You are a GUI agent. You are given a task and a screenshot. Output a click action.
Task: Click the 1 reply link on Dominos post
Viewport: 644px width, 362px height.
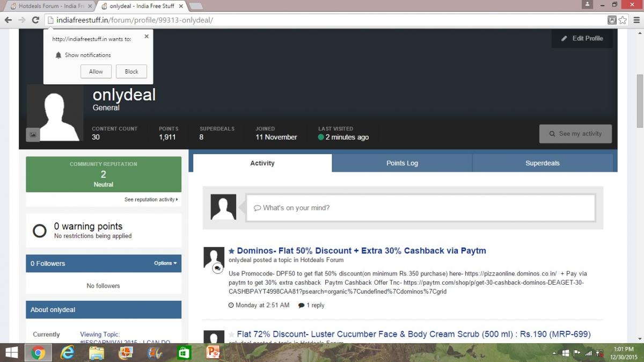tap(311, 305)
